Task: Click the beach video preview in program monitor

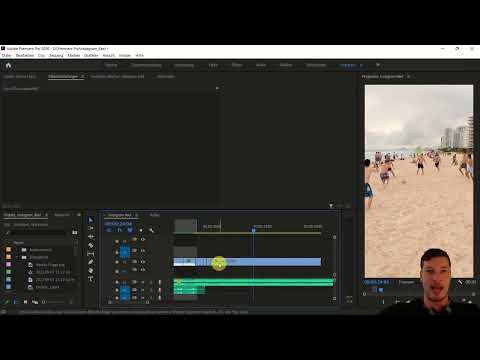Action: 419,181
